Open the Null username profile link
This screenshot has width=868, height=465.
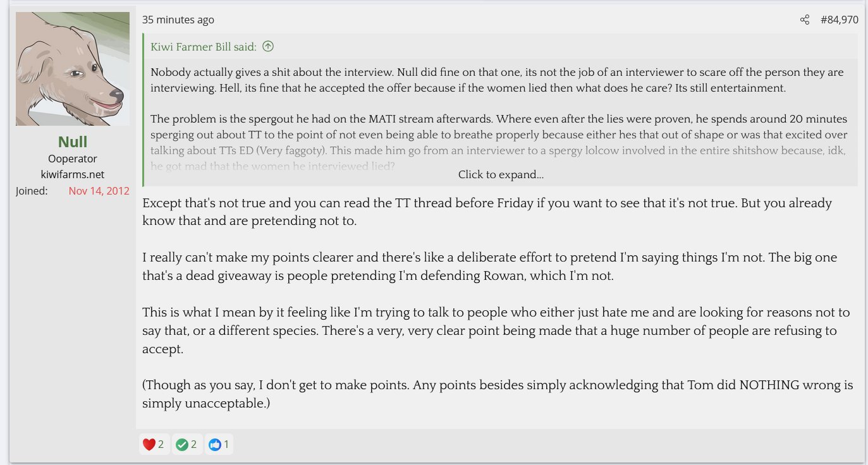point(73,142)
